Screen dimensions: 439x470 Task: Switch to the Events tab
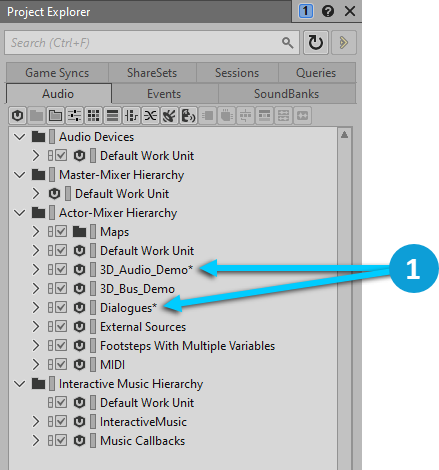click(x=164, y=94)
